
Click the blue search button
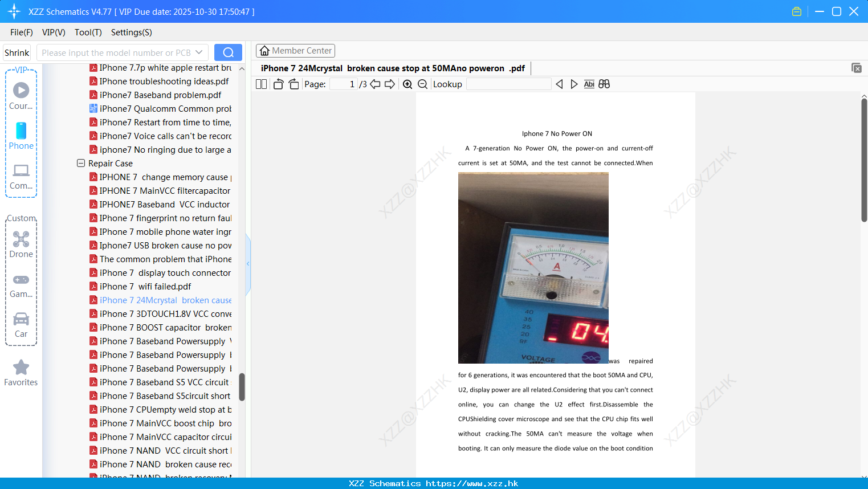coord(228,52)
